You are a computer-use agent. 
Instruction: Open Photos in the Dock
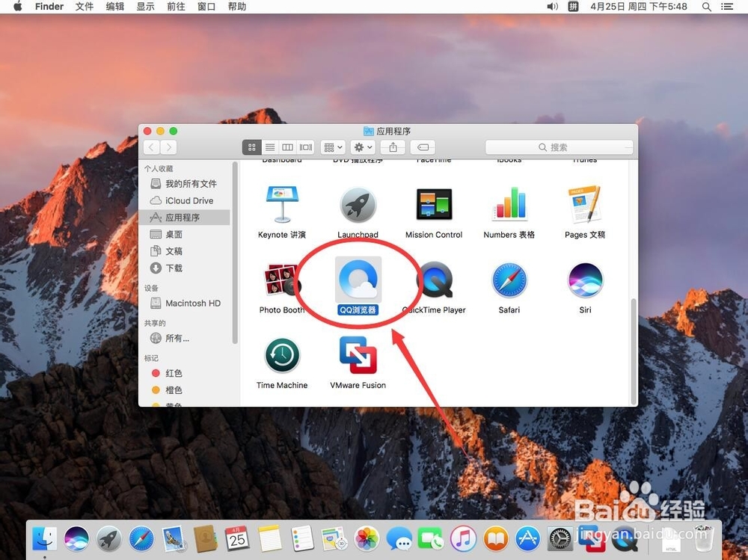pos(367,539)
